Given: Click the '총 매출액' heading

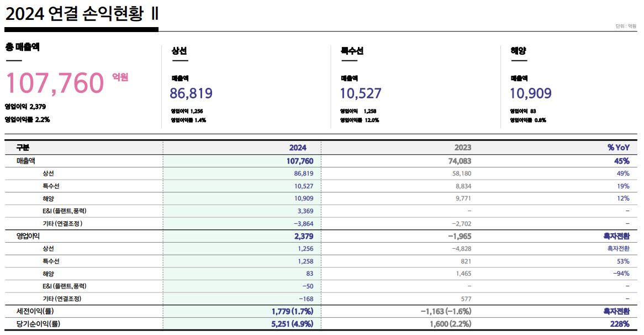Looking at the screenshot, I should click(22, 48).
